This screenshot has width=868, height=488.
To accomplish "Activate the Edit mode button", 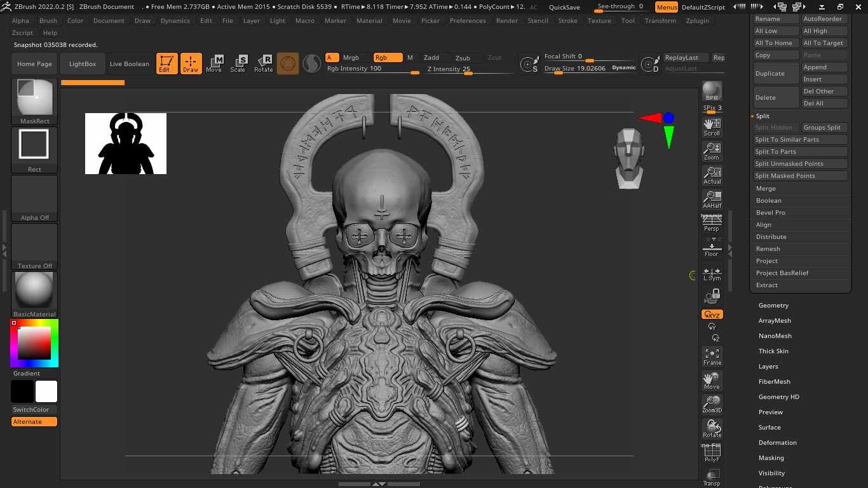I will (x=166, y=64).
